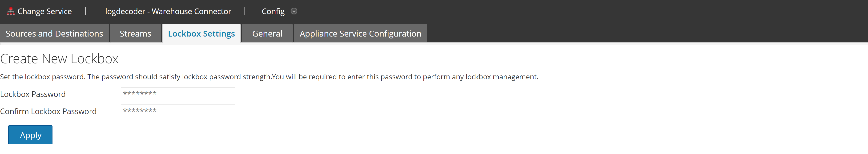Click the Confirm Lockbox Password field
Image resolution: width=868 pixels, height=154 pixels.
coord(178,111)
